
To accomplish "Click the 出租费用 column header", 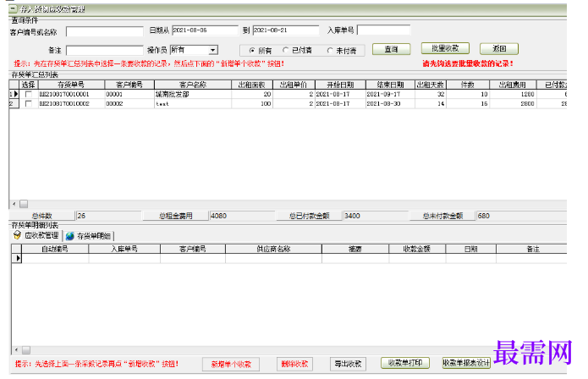I will tap(513, 85).
